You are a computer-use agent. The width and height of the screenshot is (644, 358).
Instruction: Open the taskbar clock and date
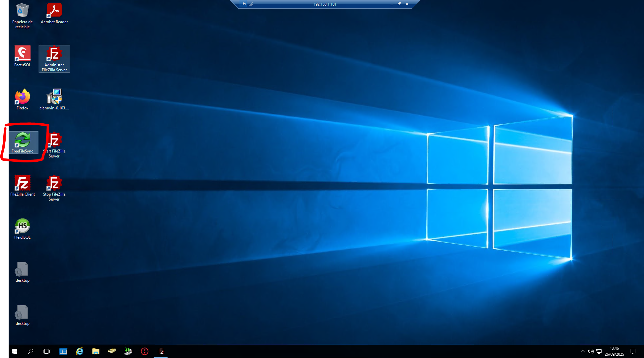click(614, 351)
